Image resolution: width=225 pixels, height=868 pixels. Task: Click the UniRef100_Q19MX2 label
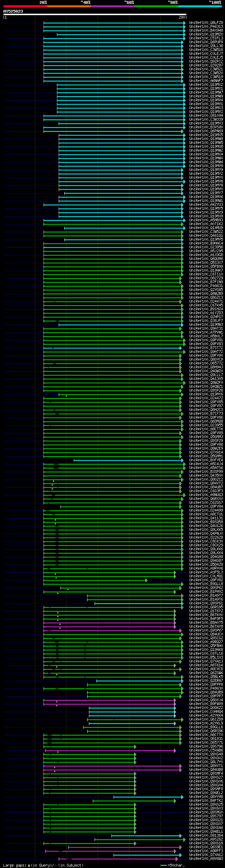(206, 84)
